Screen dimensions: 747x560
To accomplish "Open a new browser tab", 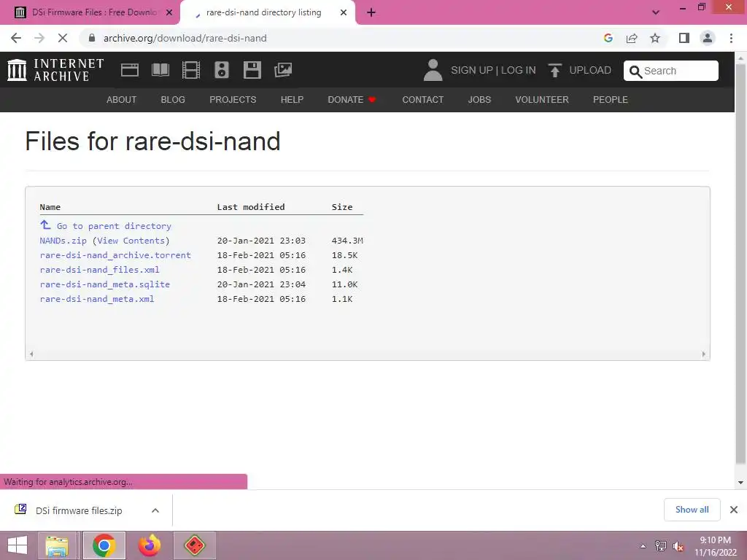I will point(371,12).
